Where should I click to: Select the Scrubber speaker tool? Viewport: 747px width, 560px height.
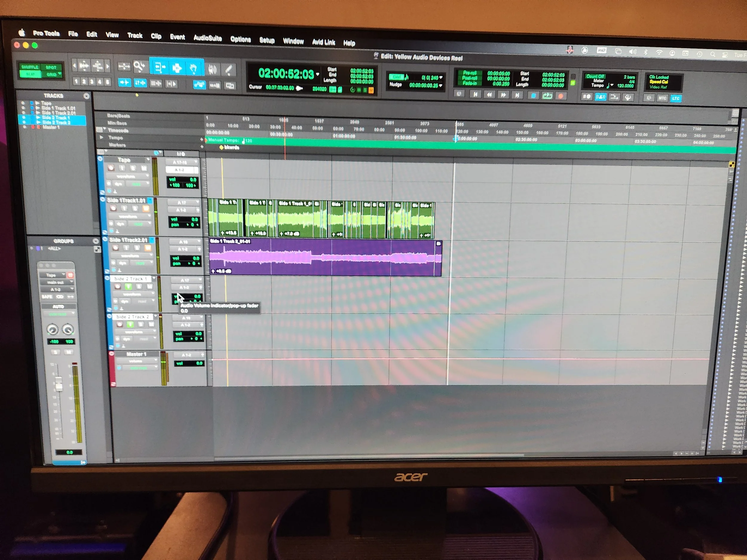212,70
